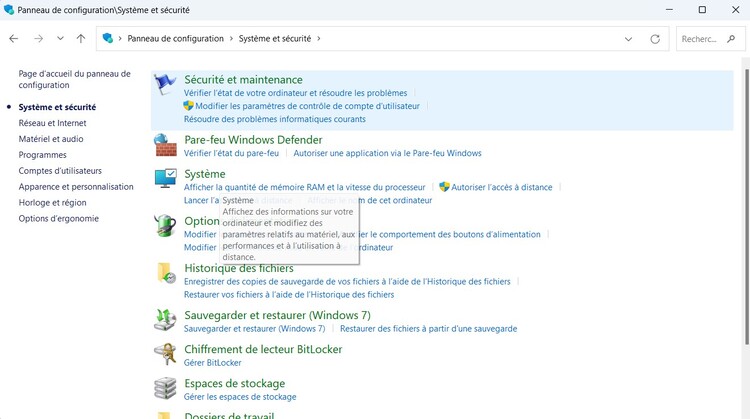Click the Options d'alimentation battery icon

(165, 225)
